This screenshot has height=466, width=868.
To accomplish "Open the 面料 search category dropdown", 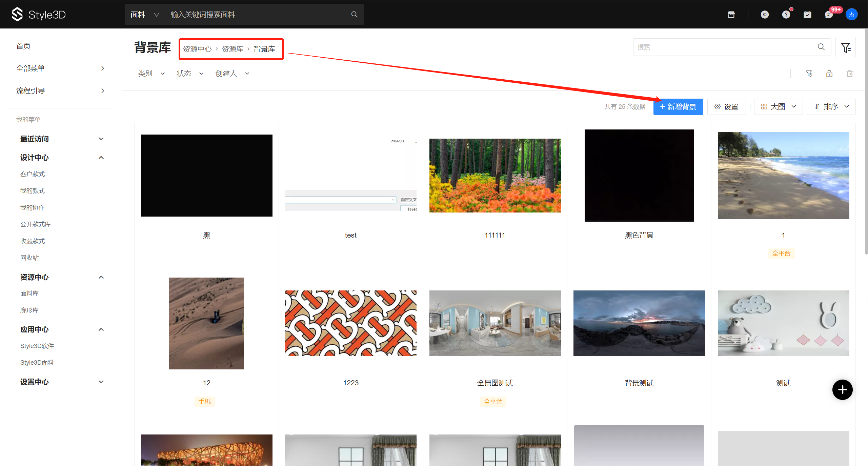I will pos(144,14).
